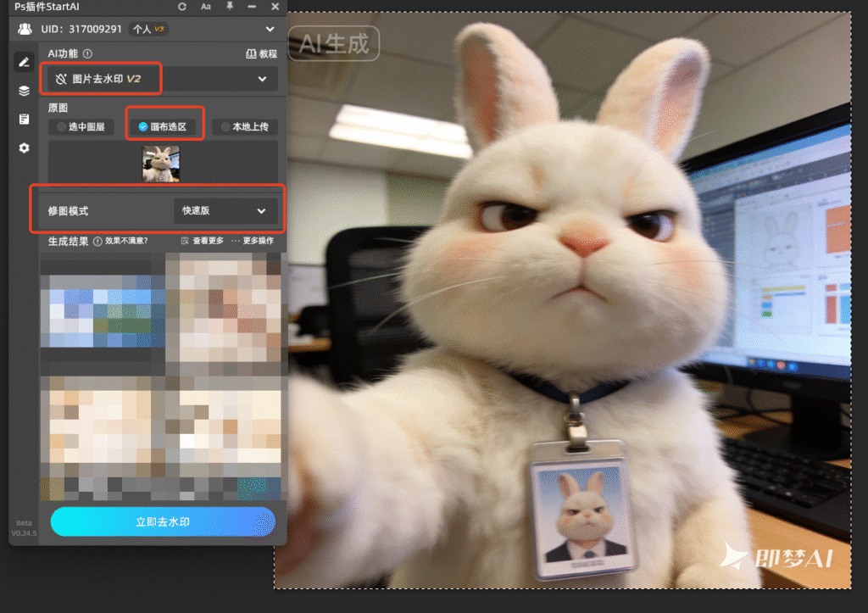The height and width of the screenshot is (613, 868).
Task: Pin the StartAI plugin panel
Action: (229, 7)
